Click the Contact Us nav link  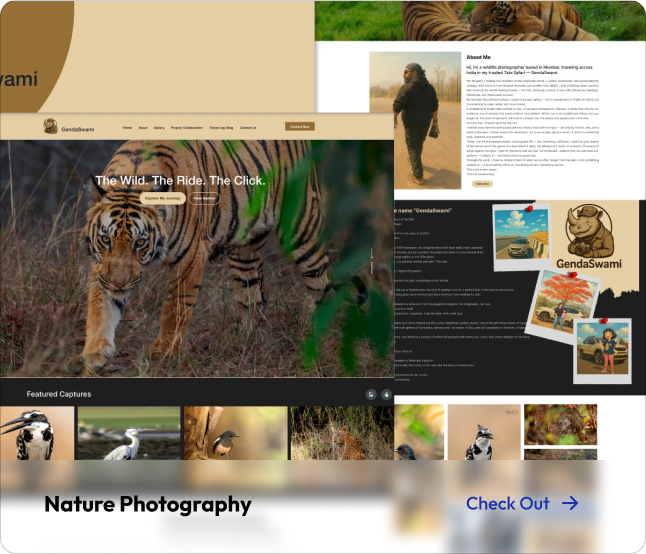click(248, 128)
